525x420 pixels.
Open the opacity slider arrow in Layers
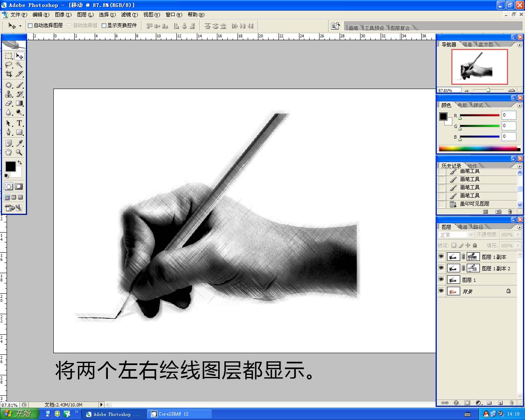[x=518, y=235]
